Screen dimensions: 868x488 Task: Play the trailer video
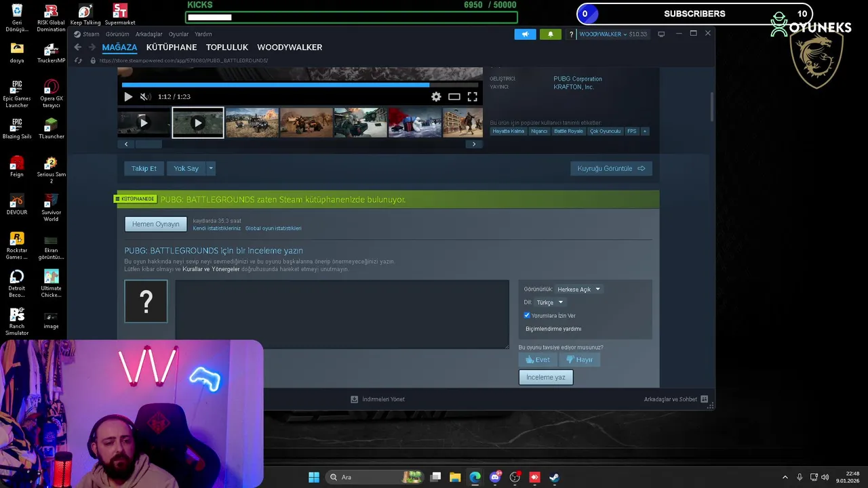[x=128, y=97]
